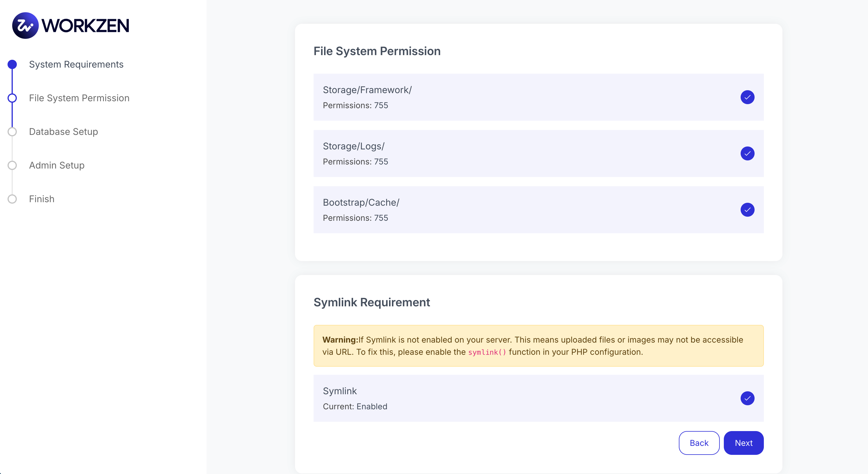868x474 pixels.
Task: Click the Bootstrap/Cache checkmark icon
Action: pos(747,210)
